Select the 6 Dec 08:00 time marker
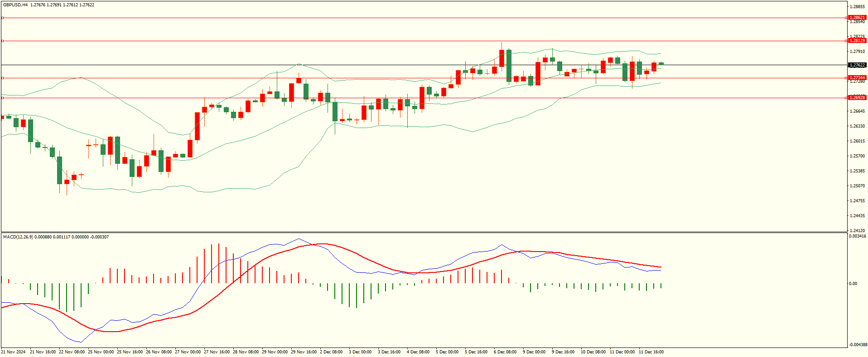Image resolution: width=868 pixels, height=357 pixels. click(x=505, y=352)
